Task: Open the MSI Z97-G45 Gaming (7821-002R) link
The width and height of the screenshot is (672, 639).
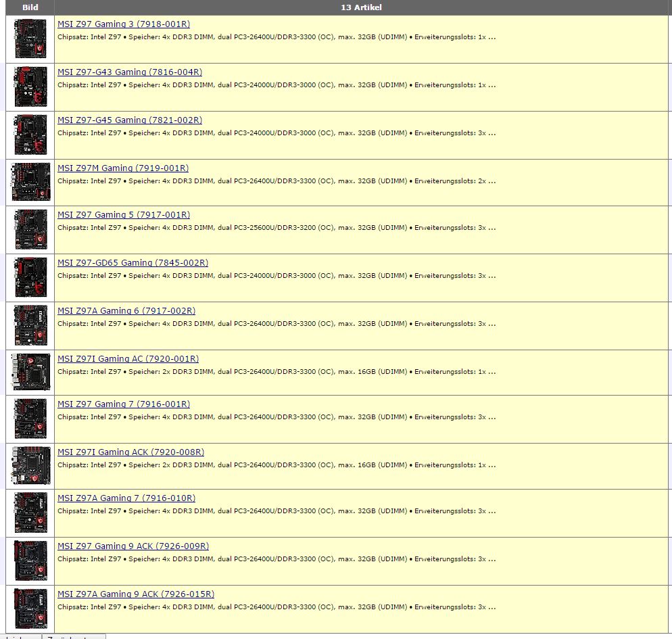Action: click(130, 120)
